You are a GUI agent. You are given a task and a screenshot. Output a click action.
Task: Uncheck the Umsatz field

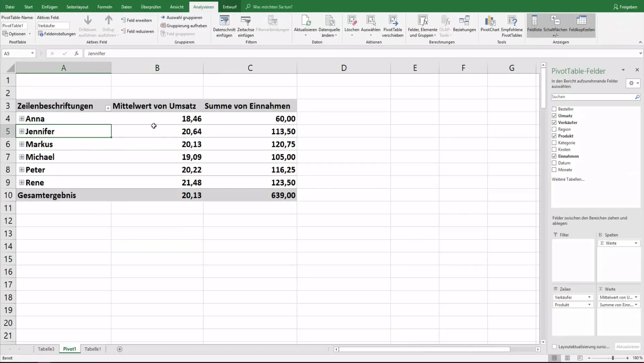coord(554,116)
